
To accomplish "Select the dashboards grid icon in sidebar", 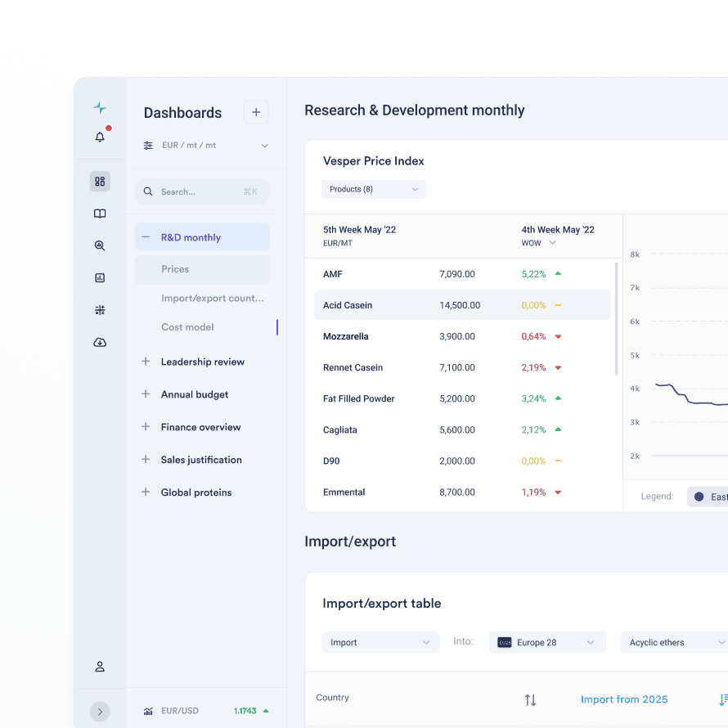I will pos(100,182).
